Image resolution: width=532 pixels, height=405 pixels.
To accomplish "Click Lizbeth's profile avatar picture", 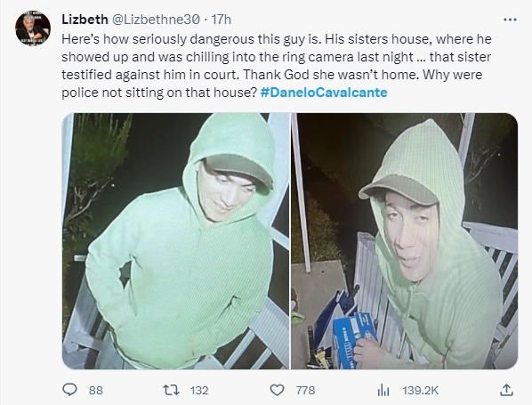I will pos(33,28).
